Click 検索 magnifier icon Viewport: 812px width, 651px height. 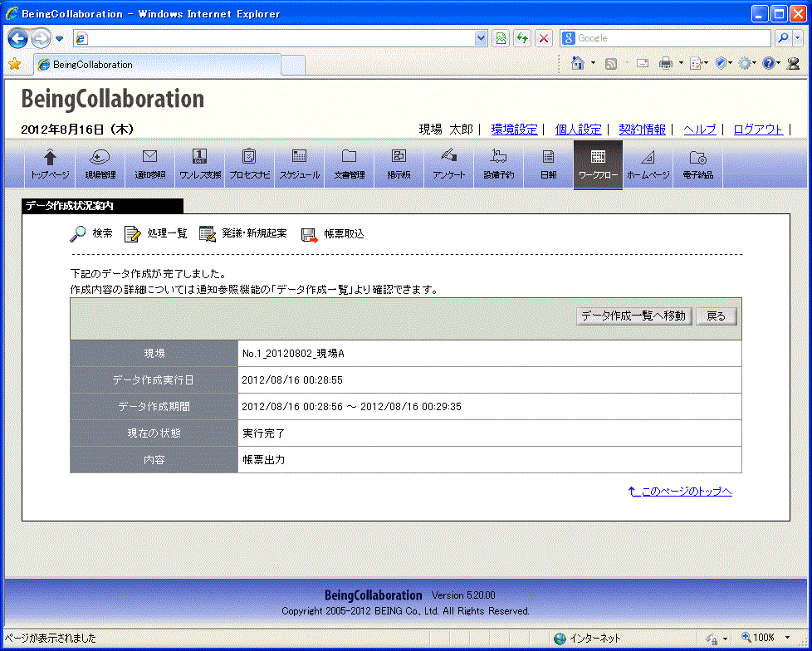click(78, 234)
